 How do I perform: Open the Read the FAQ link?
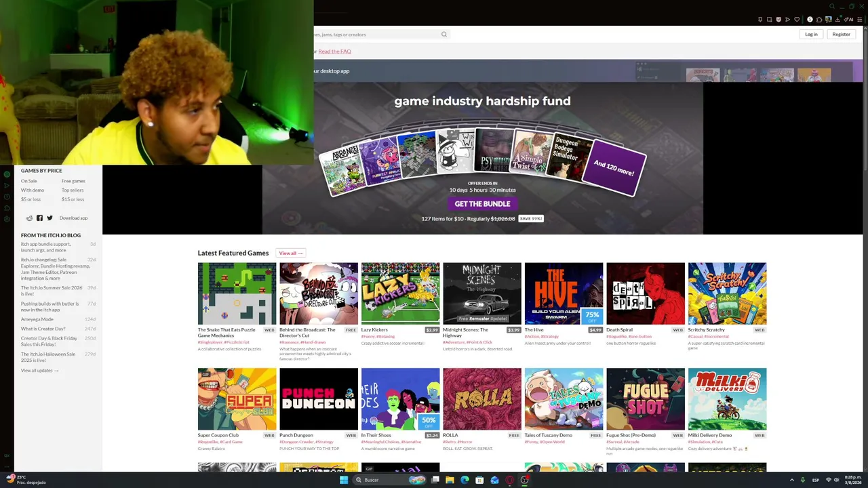coord(334,52)
